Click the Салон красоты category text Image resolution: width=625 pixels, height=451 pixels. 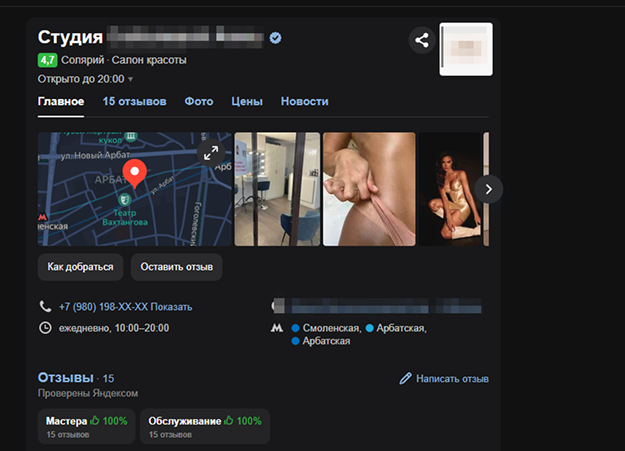click(x=149, y=60)
